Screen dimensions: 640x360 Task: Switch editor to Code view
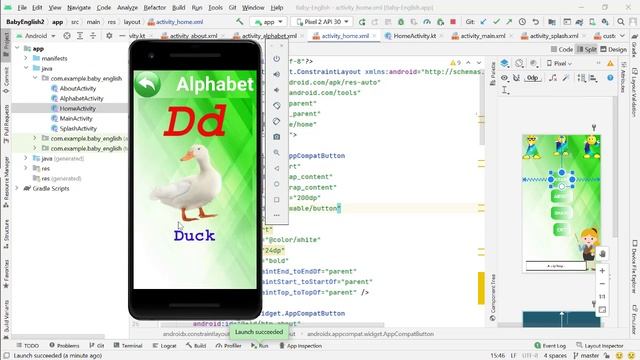562,49
